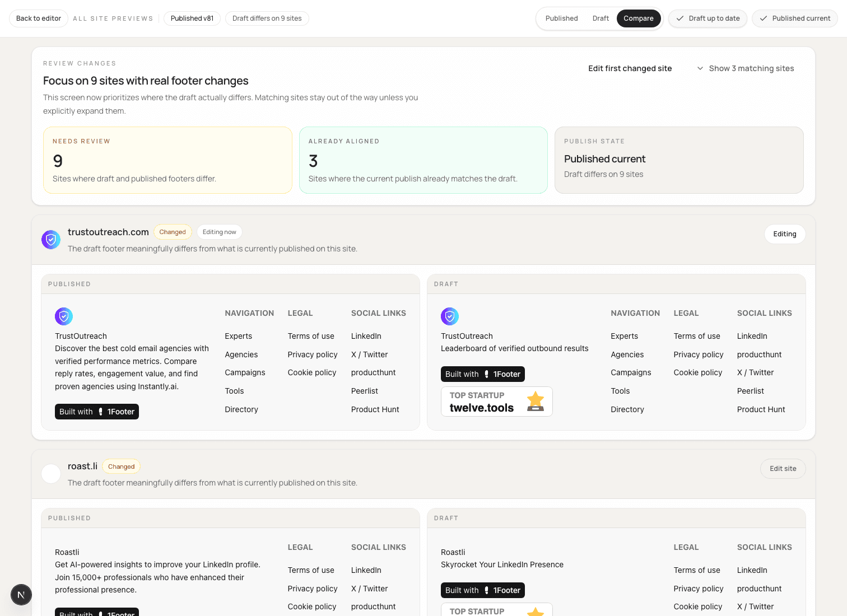The width and height of the screenshot is (847, 616).
Task: Click the Draft up to date status
Action: click(708, 18)
